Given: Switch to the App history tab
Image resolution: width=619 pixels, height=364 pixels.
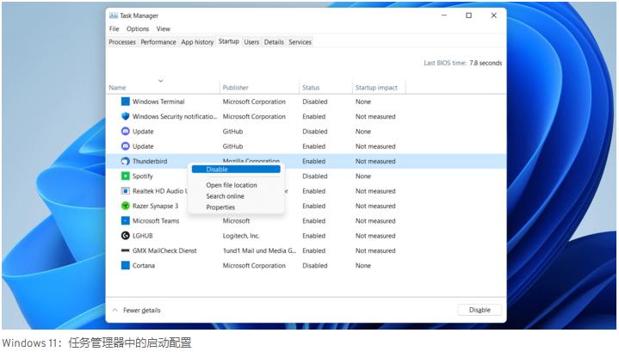Looking at the screenshot, I should (197, 42).
